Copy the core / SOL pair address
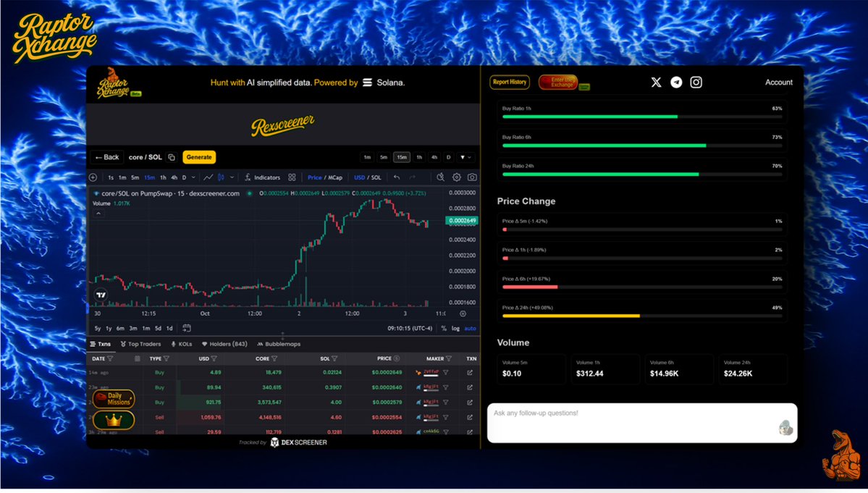This screenshot has width=868, height=493. pyautogui.click(x=172, y=157)
